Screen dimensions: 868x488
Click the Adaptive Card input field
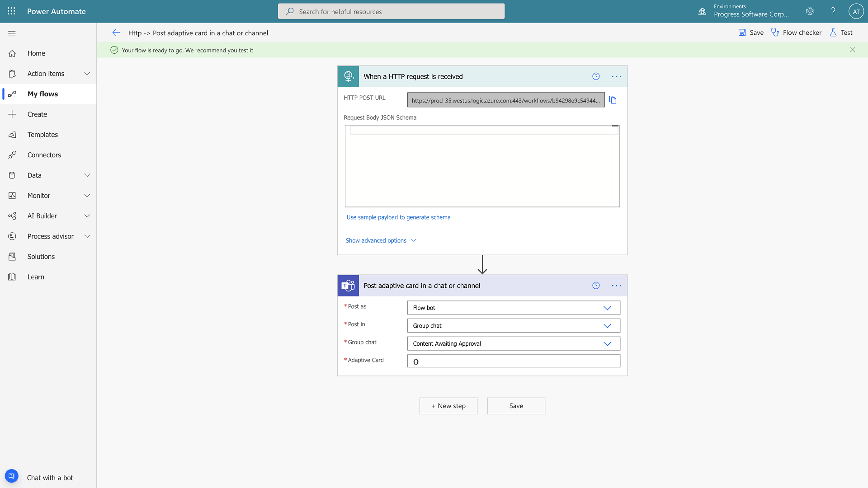pyautogui.click(x=513, y=361)
